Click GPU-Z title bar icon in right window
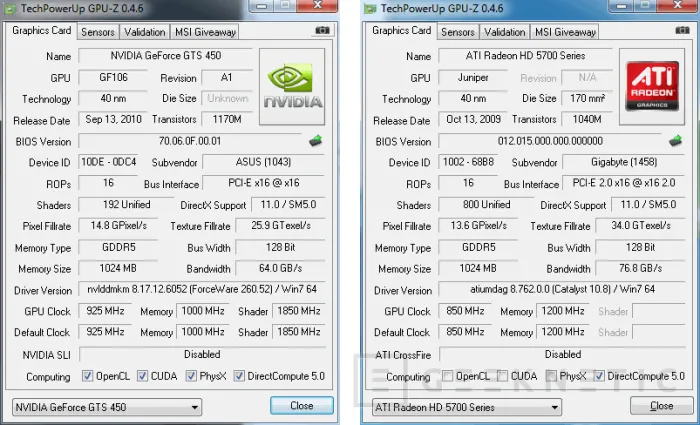 tap(370, 8)
